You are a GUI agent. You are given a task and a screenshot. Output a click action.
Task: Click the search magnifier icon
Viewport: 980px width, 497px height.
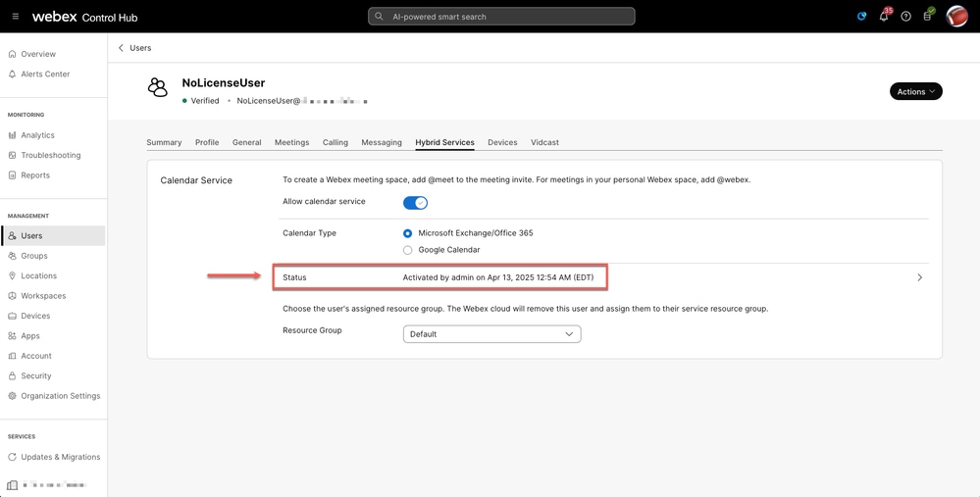click(x=379, y=17)
